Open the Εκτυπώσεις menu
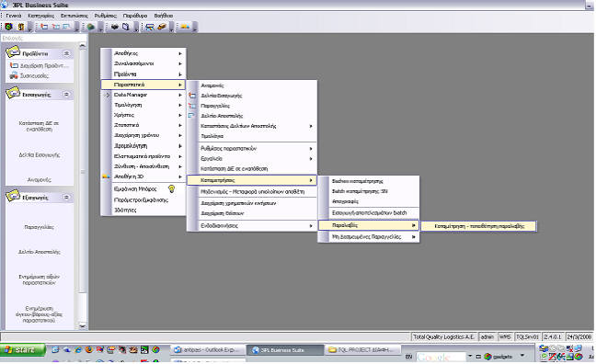 74,16
